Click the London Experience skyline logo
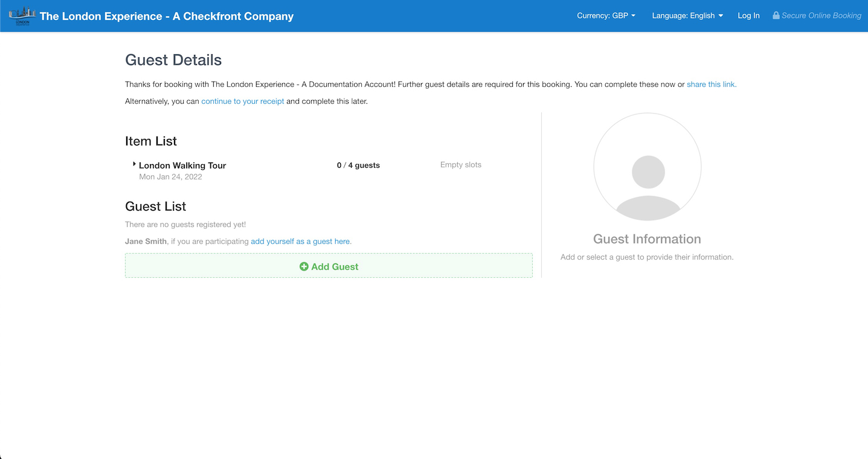This screenshot has width=868, height=459. point(22,16)
